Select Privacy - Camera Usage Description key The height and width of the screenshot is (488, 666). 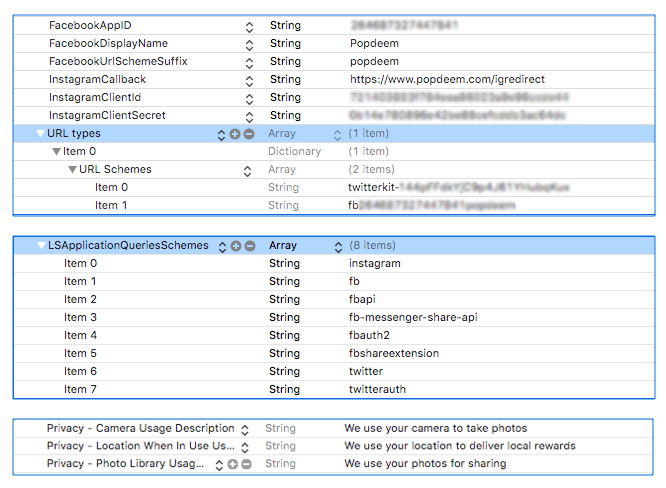141,428
